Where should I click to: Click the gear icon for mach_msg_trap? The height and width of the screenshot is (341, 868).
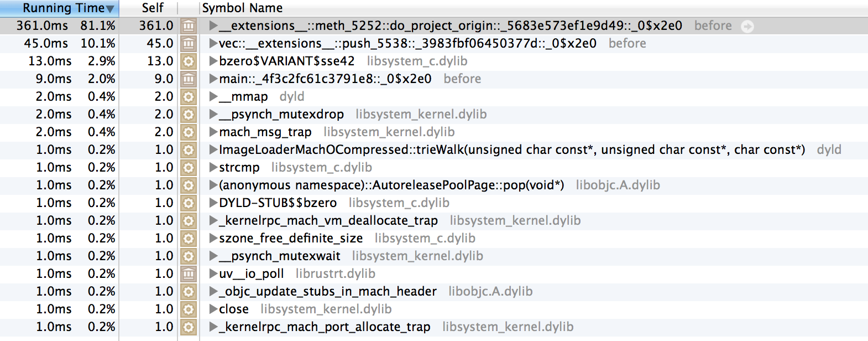tap(189, 132)
